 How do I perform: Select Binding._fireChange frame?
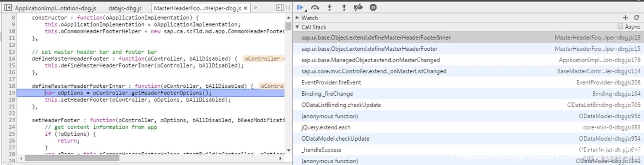click(468, 94)
